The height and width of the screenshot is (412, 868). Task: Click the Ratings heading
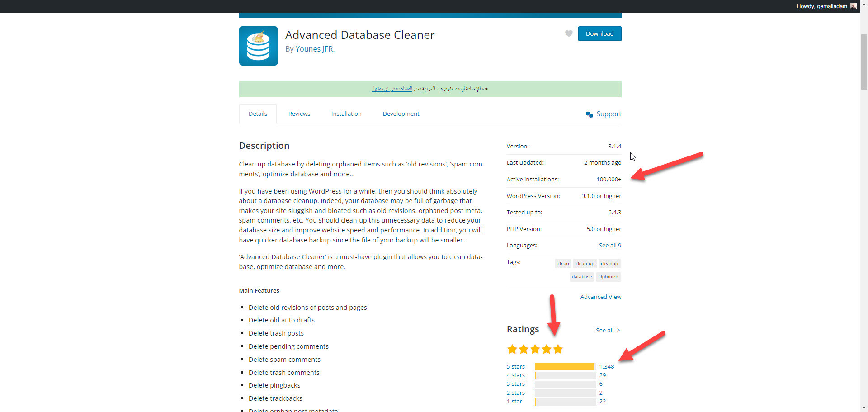[x=523, y=329]
